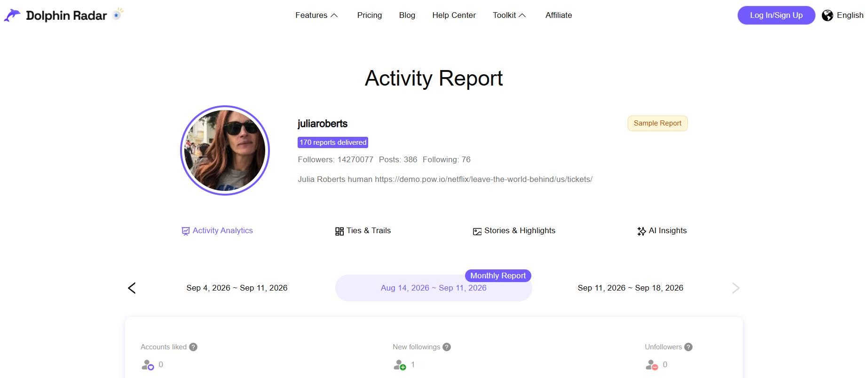
Task: Click the help icon beside Accounts liked
Action: tap(193, 347)
